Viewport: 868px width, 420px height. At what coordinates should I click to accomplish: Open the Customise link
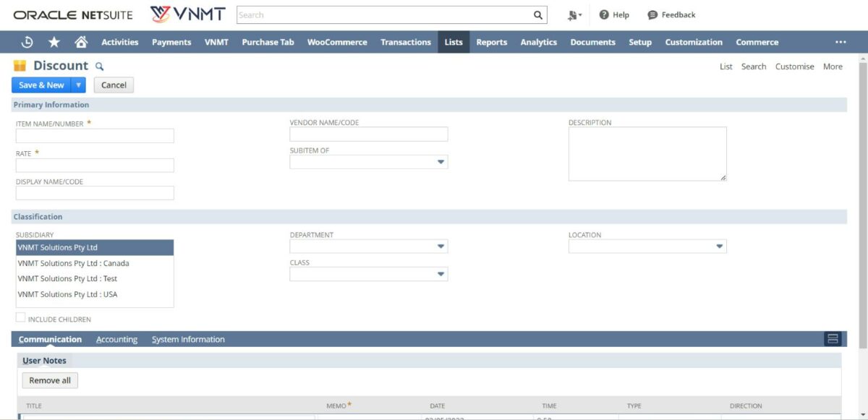(x=795, y=67)
